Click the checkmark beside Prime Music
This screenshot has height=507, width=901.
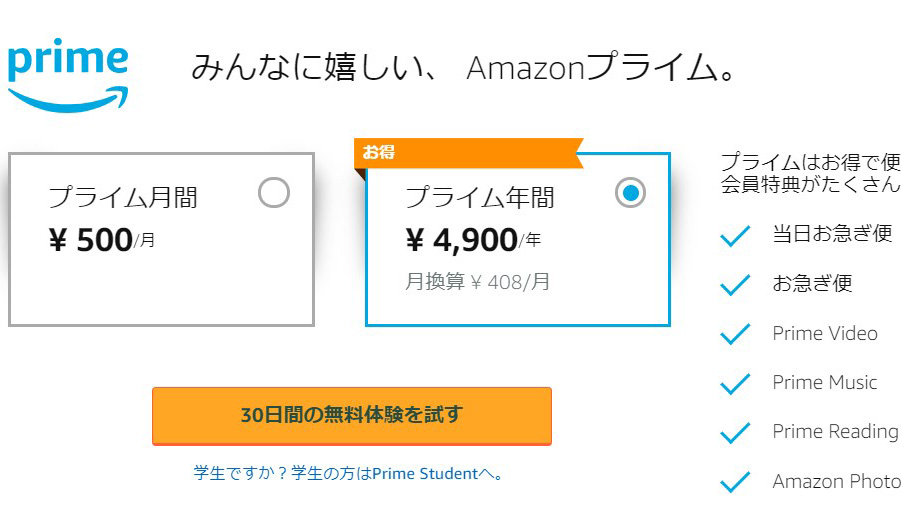(735, 383)
